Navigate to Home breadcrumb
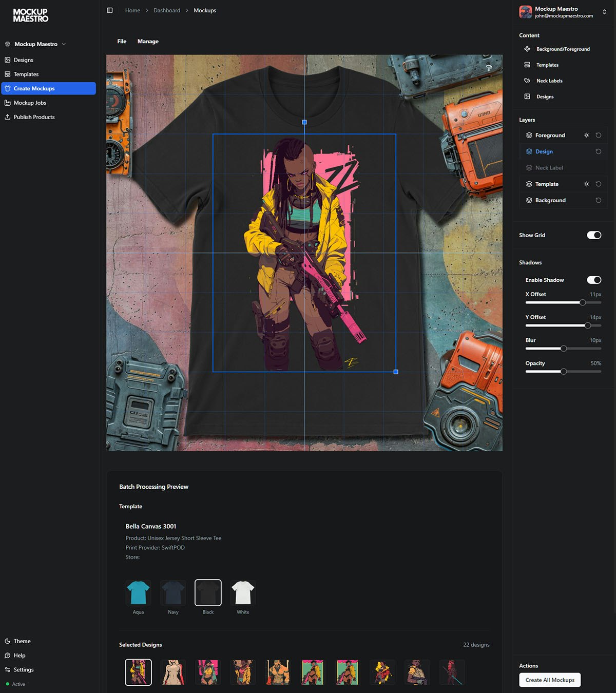This screenshot has width=616, height=693. 132,10
